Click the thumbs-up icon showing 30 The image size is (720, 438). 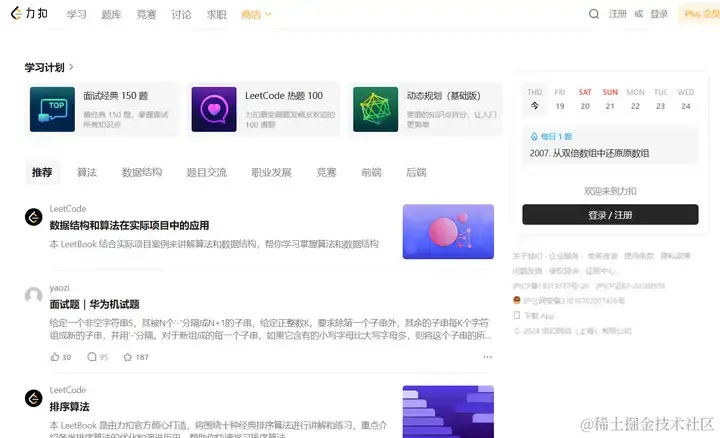[x=55, y=357]
